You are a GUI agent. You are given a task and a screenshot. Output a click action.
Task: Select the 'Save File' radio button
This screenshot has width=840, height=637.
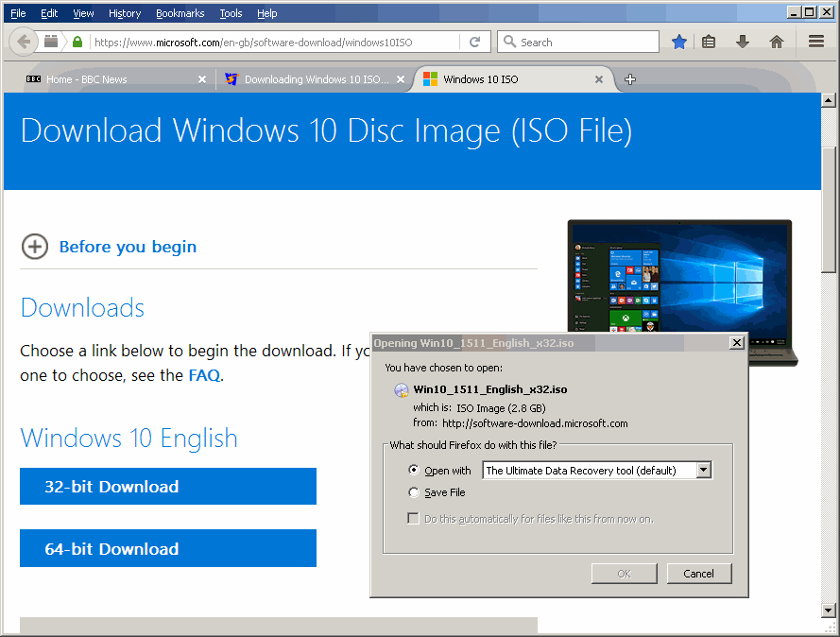point(414,492)
